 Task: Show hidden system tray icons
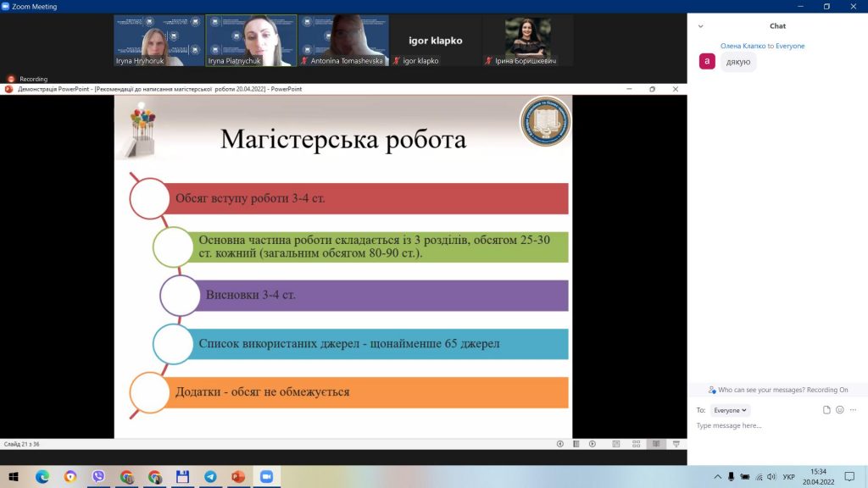coord(717,476)
